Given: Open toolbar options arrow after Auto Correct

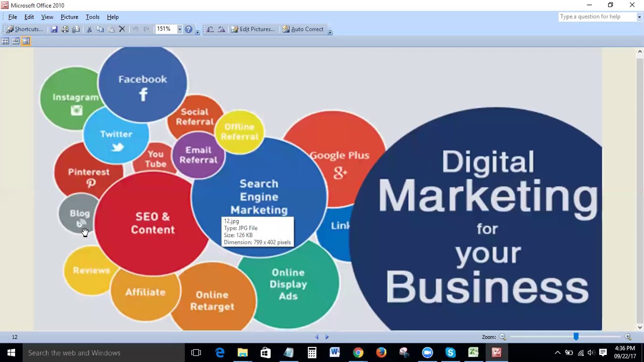Looking at the screenshot, I should pyautogui.click(x=330, y=31).
